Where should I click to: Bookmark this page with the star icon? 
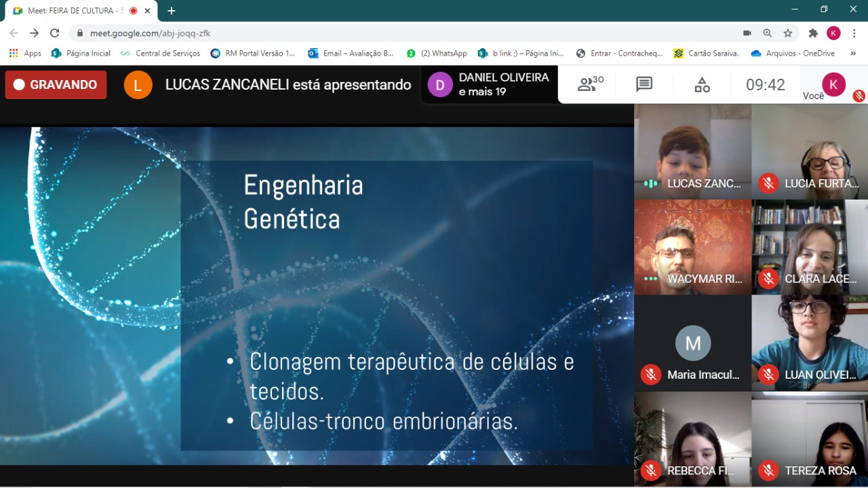788,33
